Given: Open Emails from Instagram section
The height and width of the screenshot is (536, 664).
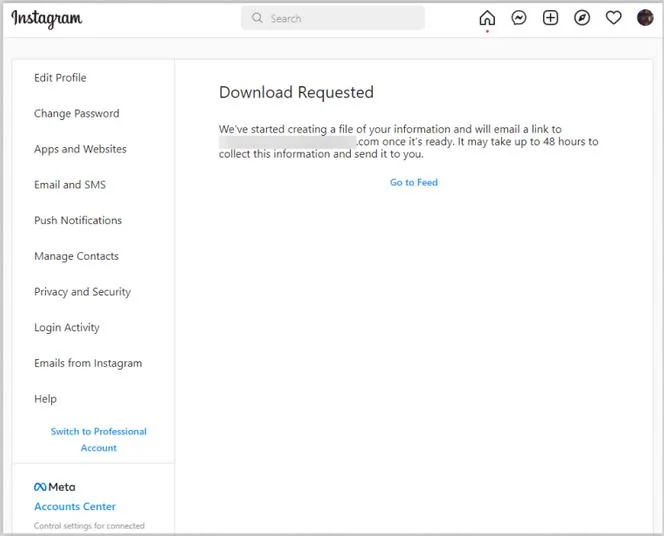Looking at the screenshot, I should click(x=88, y=363).
